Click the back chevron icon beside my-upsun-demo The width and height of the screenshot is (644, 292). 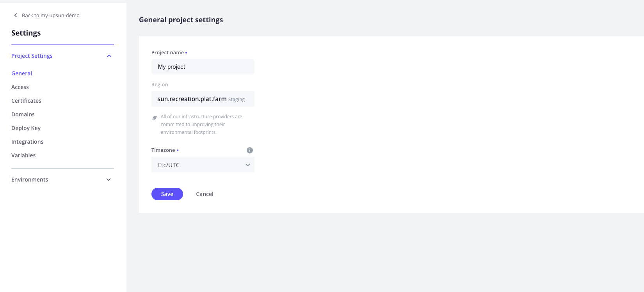click(x=15, y=15)
